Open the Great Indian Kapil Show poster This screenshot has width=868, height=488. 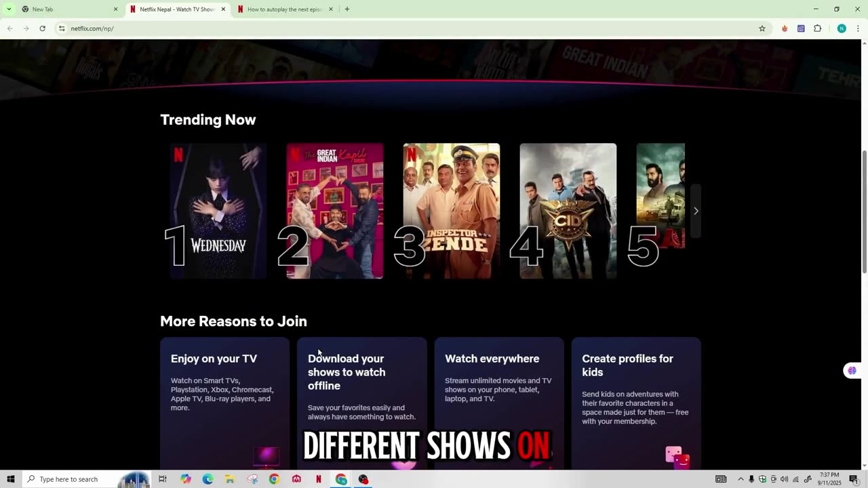coord(335,211)
